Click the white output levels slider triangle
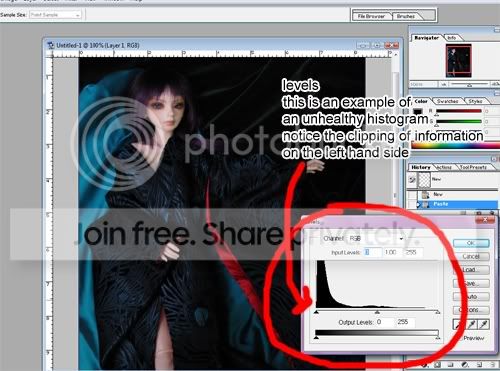500x371 pixels. pos(438,338)
